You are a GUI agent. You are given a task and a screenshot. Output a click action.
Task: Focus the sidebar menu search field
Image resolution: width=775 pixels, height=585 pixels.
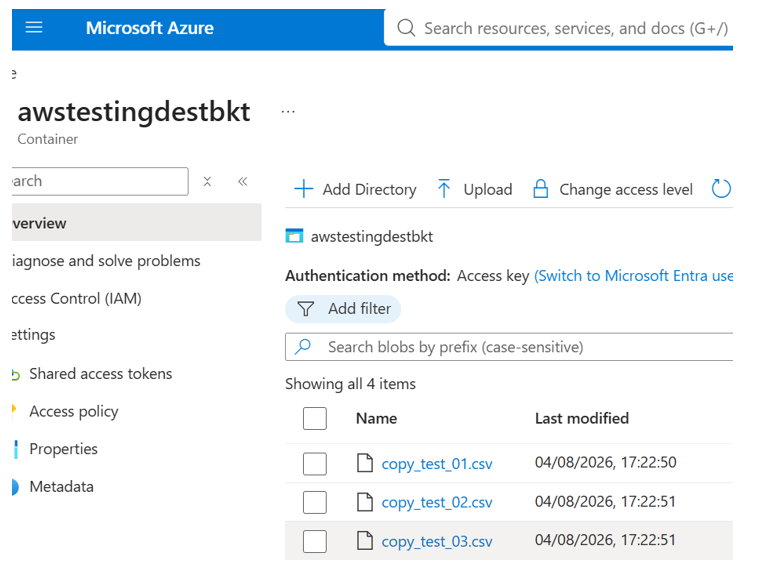pos(100,181)
